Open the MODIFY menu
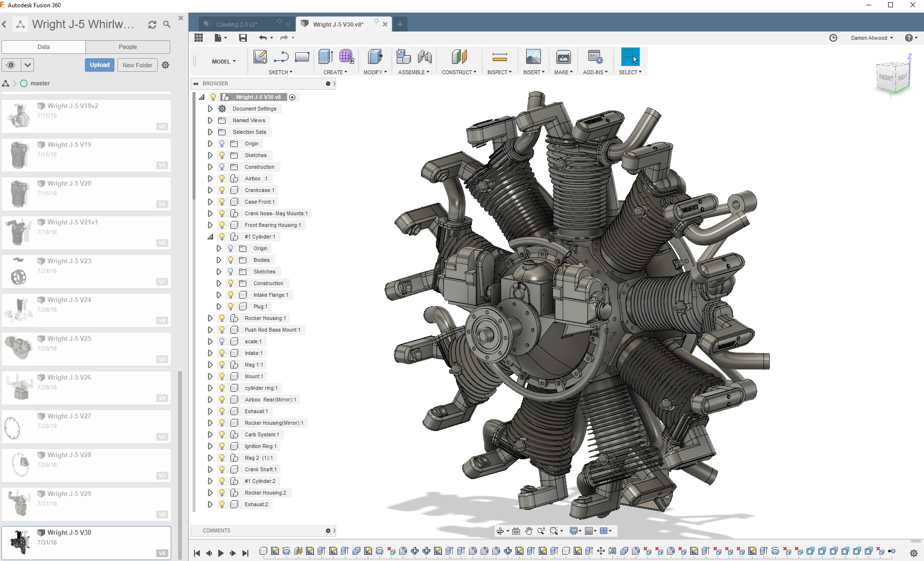Viewport: 924px width, 561px height. point(375,72)
